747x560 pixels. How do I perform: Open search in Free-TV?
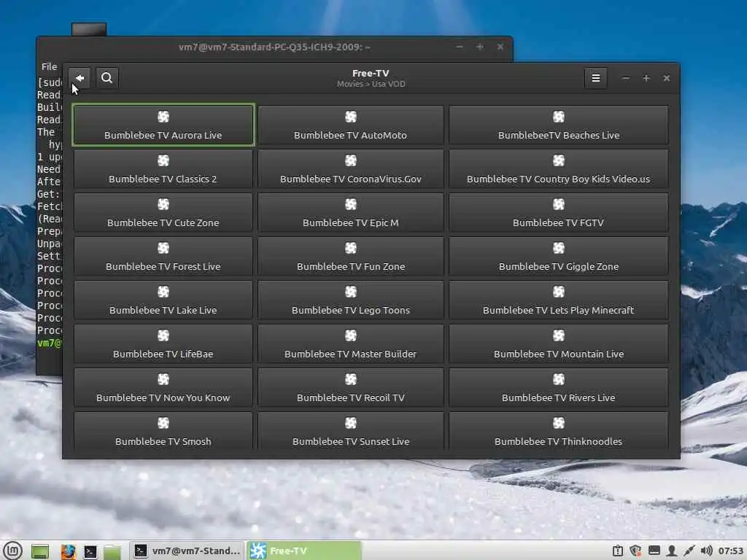[x=107, y=78]
